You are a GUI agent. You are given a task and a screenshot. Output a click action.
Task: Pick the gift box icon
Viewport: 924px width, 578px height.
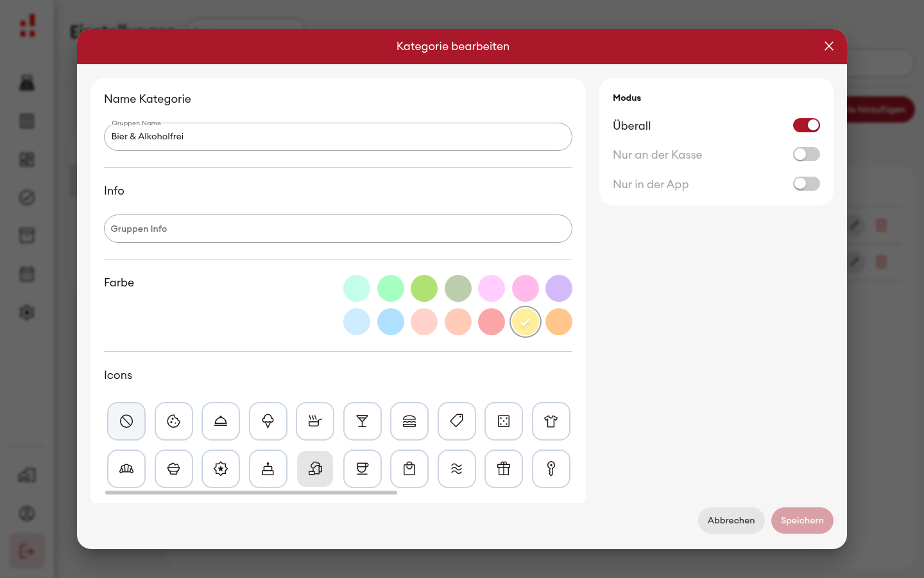click(504, 469)
